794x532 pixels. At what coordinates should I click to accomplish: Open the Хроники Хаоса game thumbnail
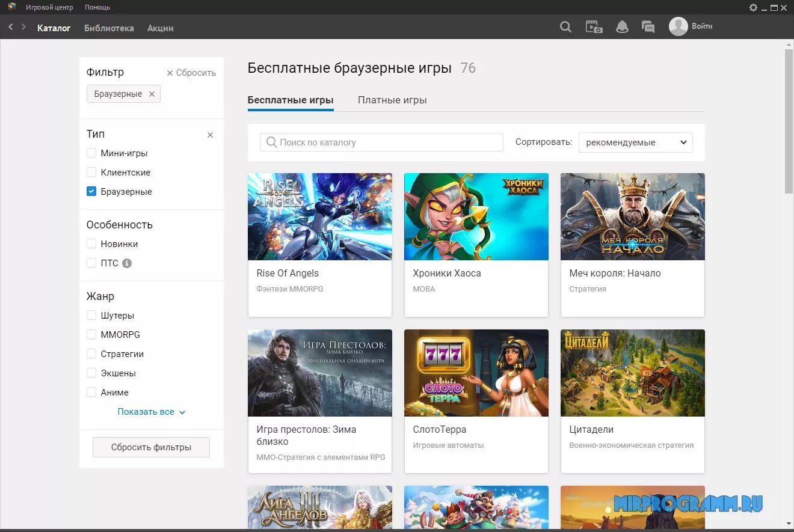point(476,217)
